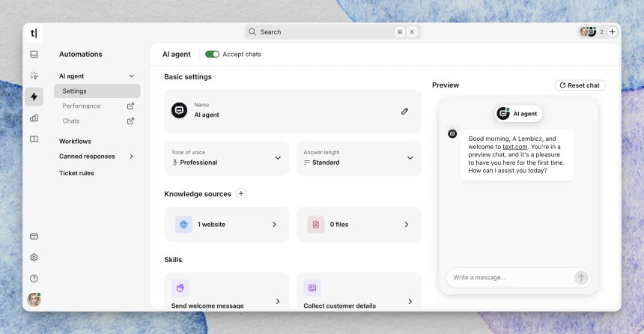Select the Automations lightning bolt icon
This screenshot has width=644, height=334.
[x=34, y=97]
